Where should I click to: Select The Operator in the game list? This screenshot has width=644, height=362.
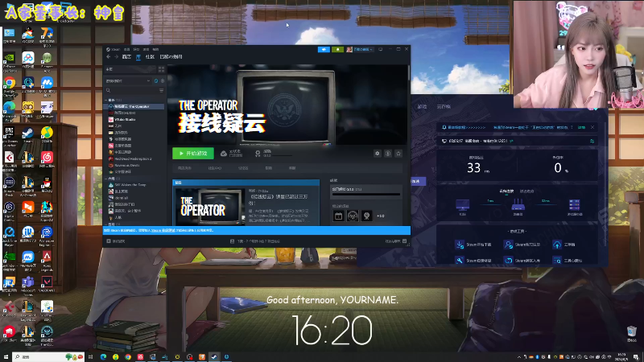click(134, 106)
